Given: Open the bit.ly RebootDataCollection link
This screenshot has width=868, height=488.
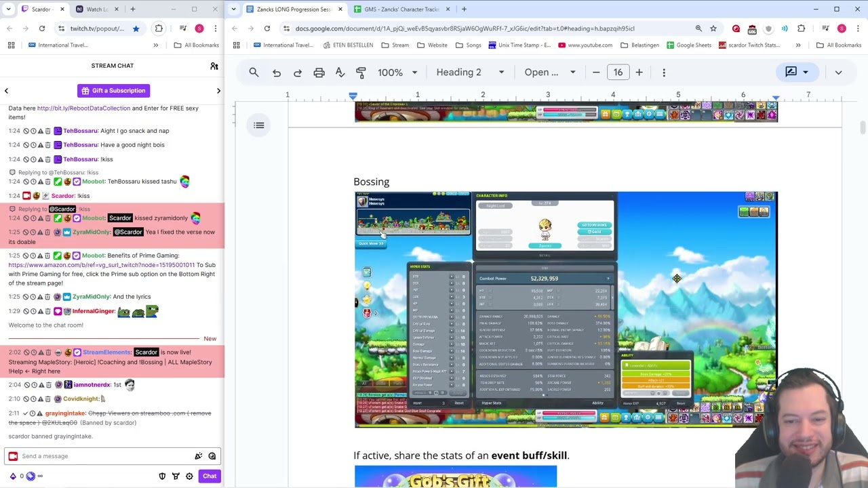Looking at the screenshot, I should pos(83,108).
